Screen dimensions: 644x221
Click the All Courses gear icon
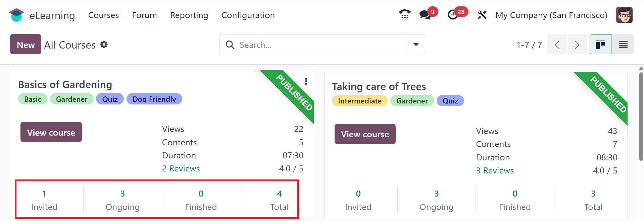pyautogui.click(x=104, y=45)
